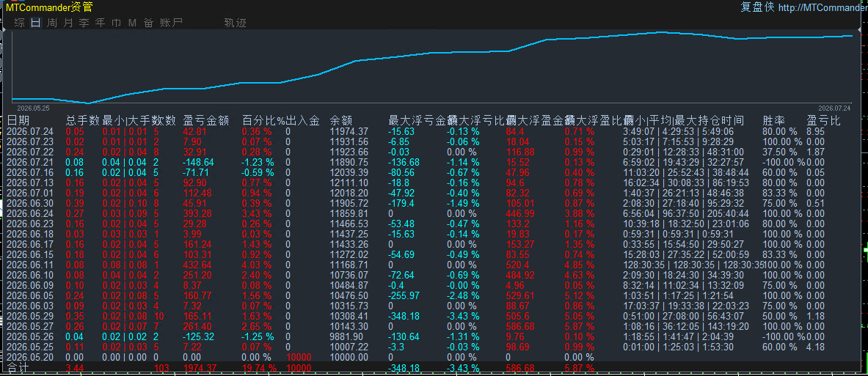The height and width of the screenshot is (376, 868).
Task: Click the balance value 12111.10
Action: click(x=349, y=183)
